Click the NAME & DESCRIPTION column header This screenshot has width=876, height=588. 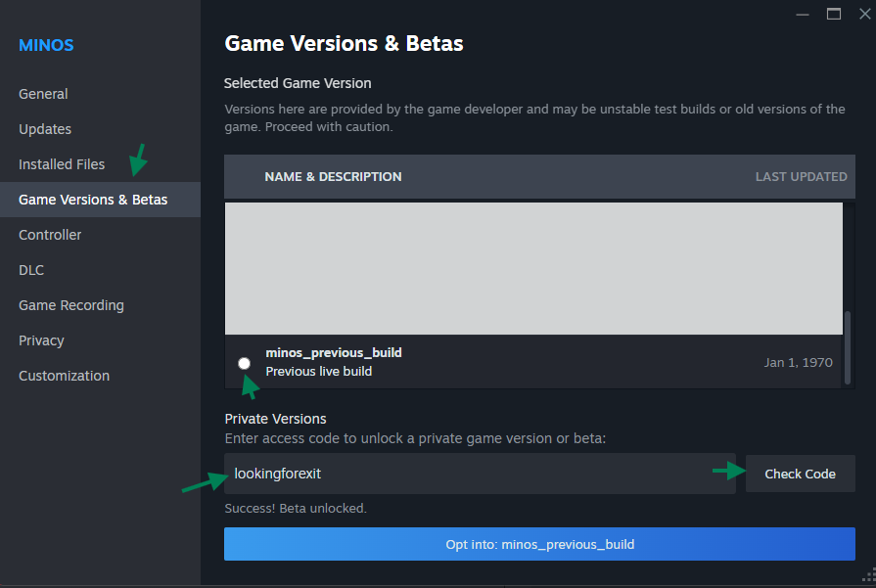333,177
